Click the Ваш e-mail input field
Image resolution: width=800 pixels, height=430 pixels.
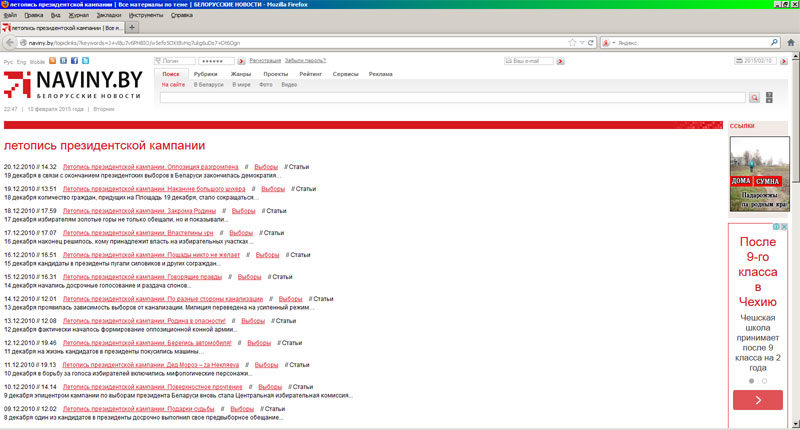(532, 61)
